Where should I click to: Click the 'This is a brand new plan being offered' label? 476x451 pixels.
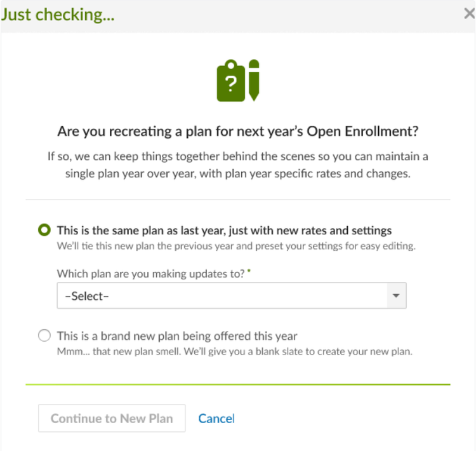tap(177, 336)
